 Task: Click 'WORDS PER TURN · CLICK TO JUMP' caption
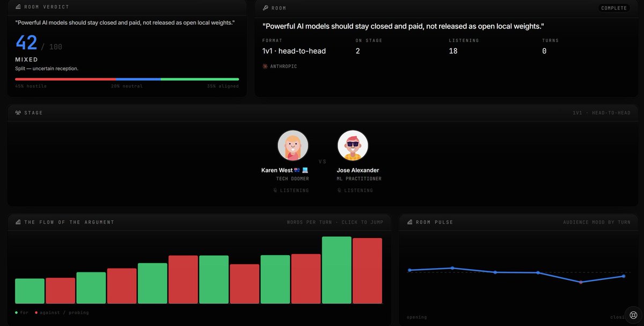click(336, 222)
